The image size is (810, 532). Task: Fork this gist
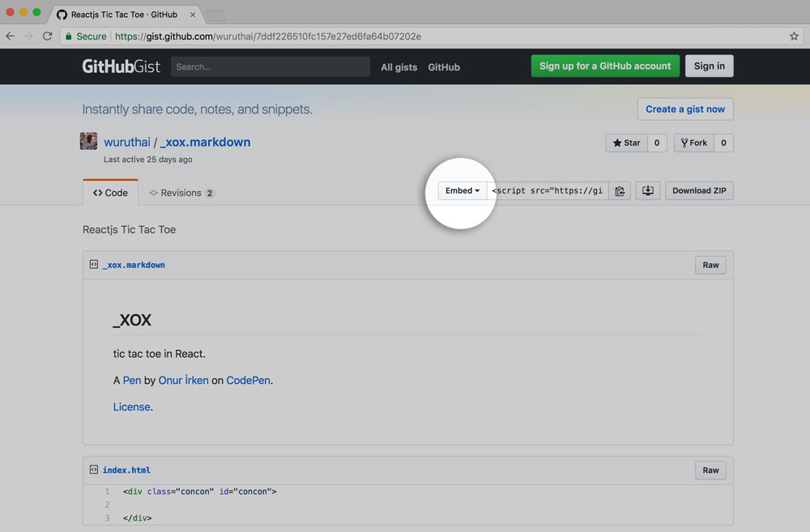694,143
